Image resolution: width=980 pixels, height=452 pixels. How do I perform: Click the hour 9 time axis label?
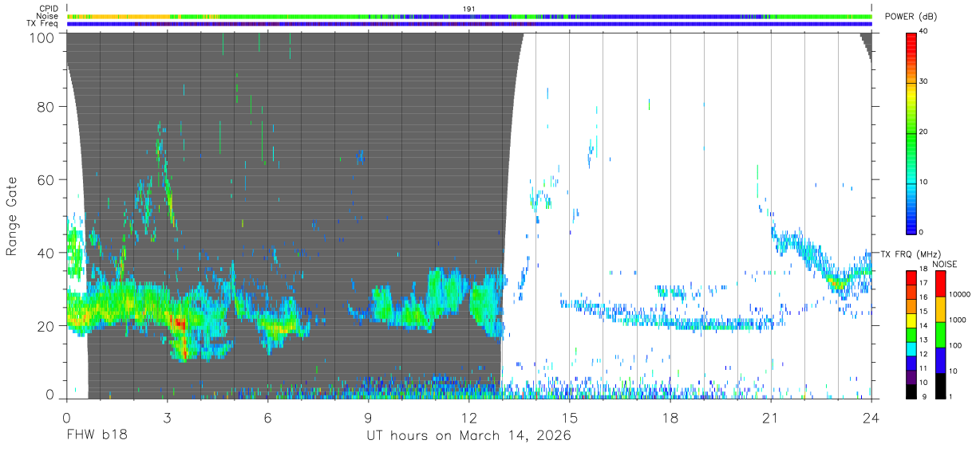(368, 417)
